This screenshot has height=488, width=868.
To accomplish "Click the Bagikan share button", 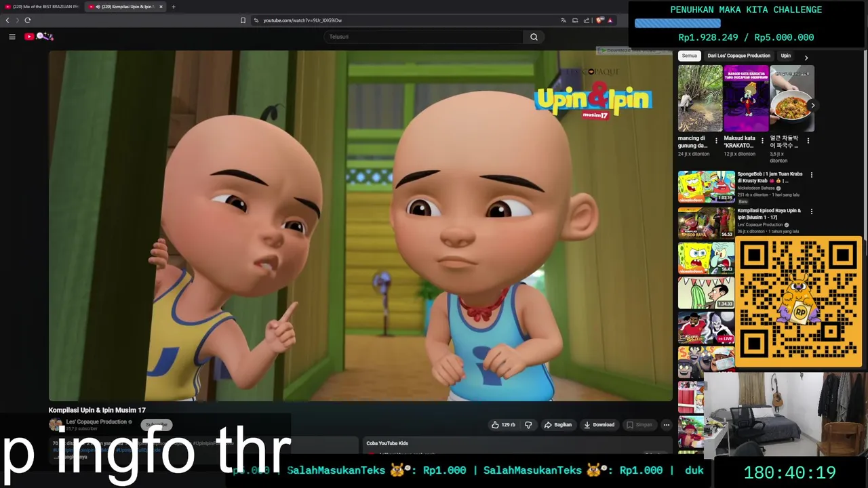I will tap(558, 425).
